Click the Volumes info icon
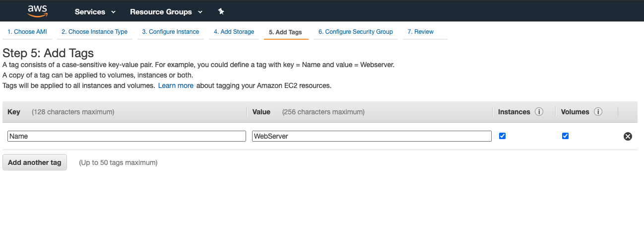 [598, 112]
